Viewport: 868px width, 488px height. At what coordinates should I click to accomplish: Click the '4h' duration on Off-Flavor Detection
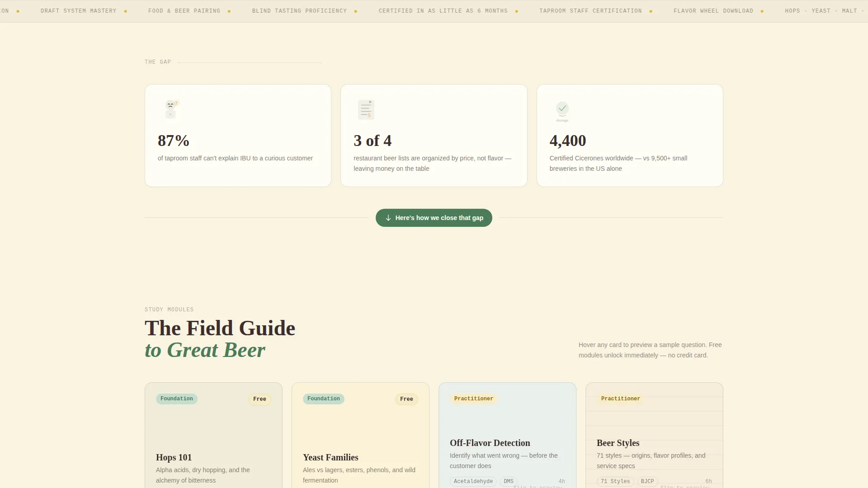(x=561, y=481)
